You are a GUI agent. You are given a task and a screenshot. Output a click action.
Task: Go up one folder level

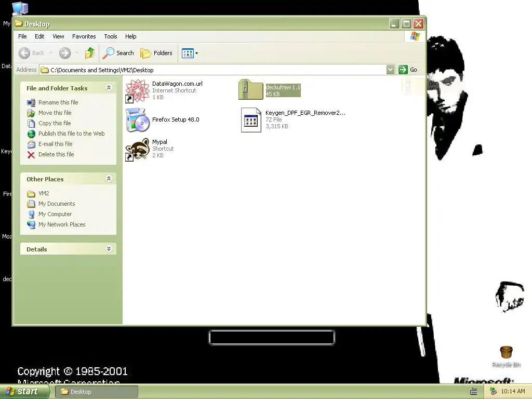tap(90, 53)
